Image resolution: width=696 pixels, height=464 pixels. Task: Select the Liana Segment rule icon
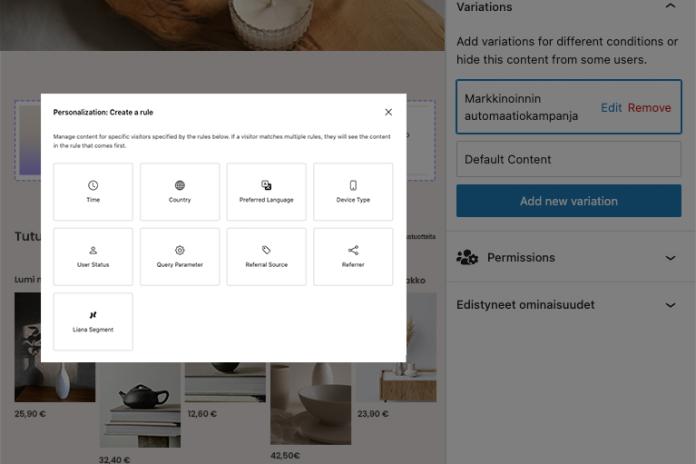[93, 315]
